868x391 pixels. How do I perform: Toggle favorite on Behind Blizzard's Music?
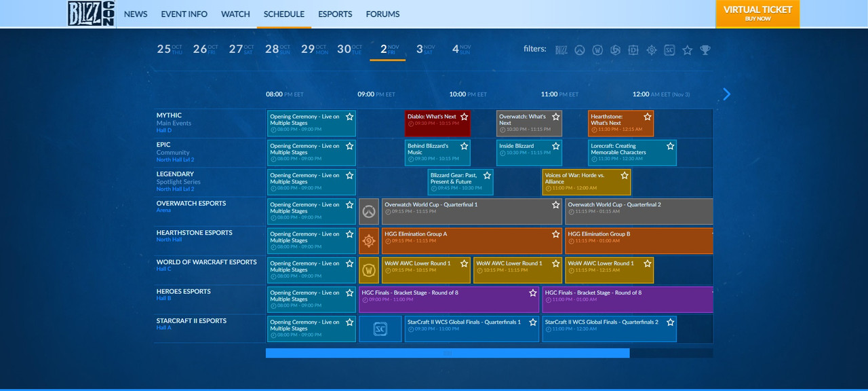tap(464, 146)
